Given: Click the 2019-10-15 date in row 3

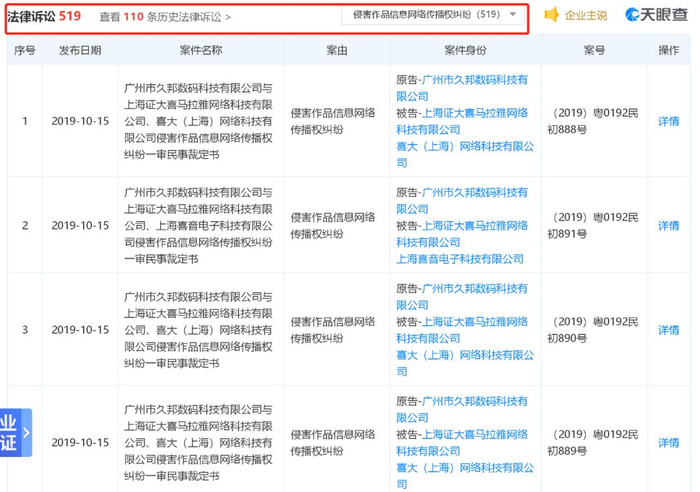Looking at the screenshot, I should pos(80,330).
